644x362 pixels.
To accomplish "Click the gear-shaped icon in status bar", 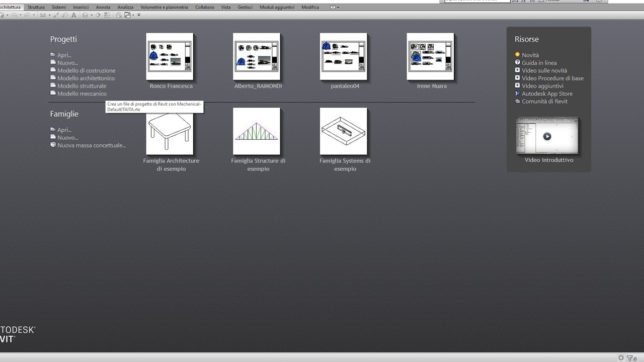I will tap(621, 358).
